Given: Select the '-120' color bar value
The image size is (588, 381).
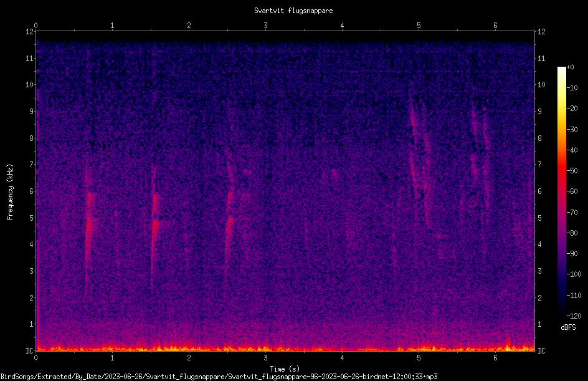Looking at the screenshot, I should (574, 316).
